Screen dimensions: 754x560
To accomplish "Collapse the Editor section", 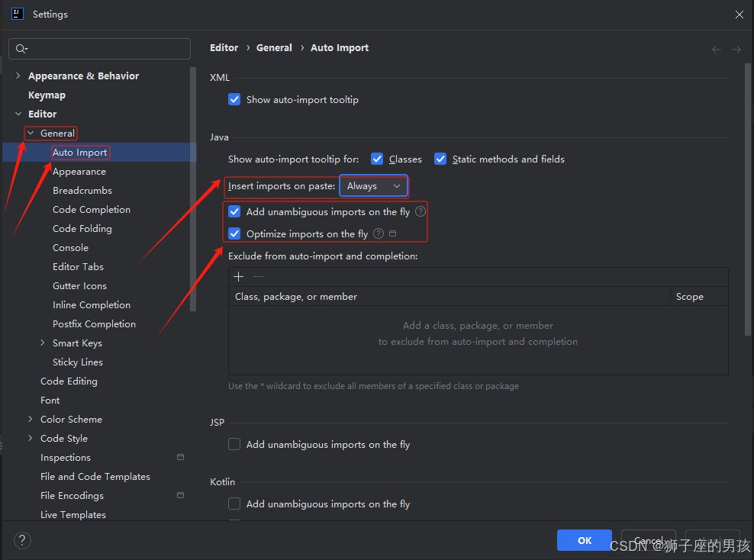I will tap(18, 114).
